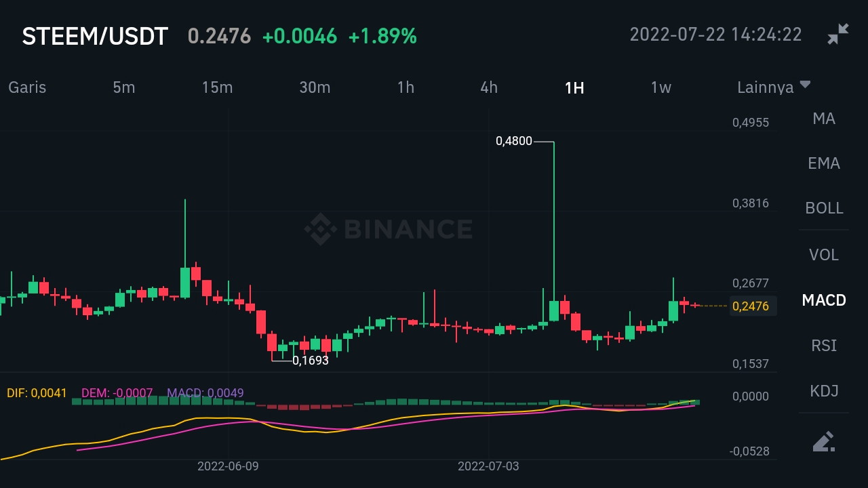Select the 15m timeframe
Viewport: 868px width, 488px height.
click(x=217, y=87)
